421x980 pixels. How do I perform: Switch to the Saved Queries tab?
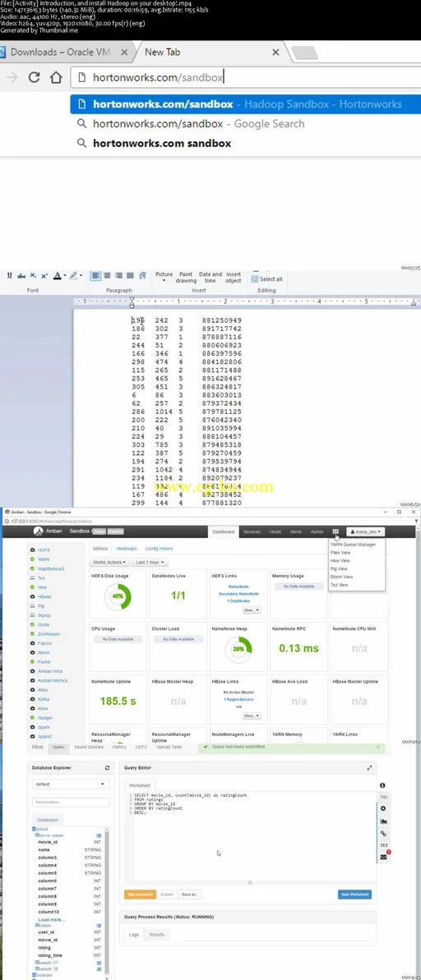coord(88,747)
